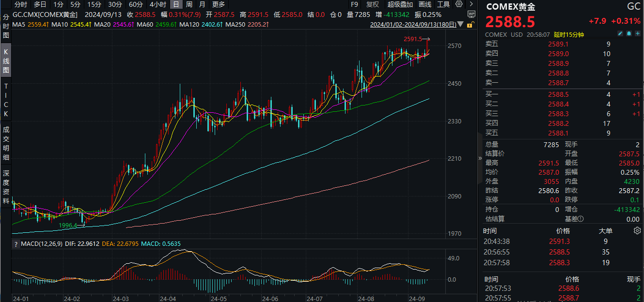The image size is (644, 302).
Task: Switch to 周 weekly chart tab
Action: [188, 4]
